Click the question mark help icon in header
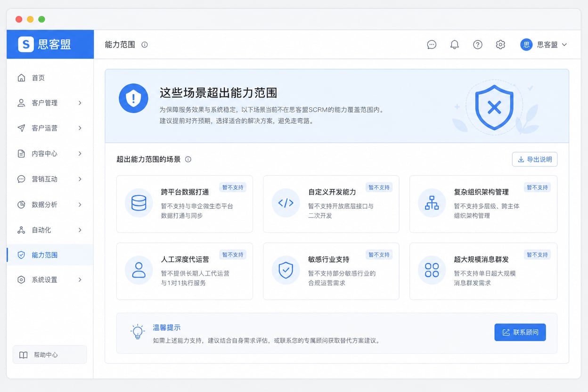 click(x=478, y=45)
